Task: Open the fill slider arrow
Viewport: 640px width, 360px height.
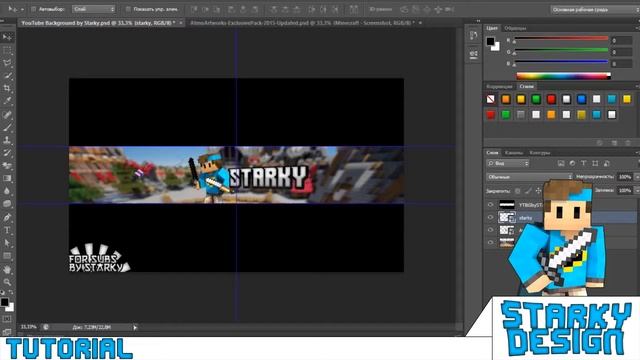Action: click(x=637, y=191)
